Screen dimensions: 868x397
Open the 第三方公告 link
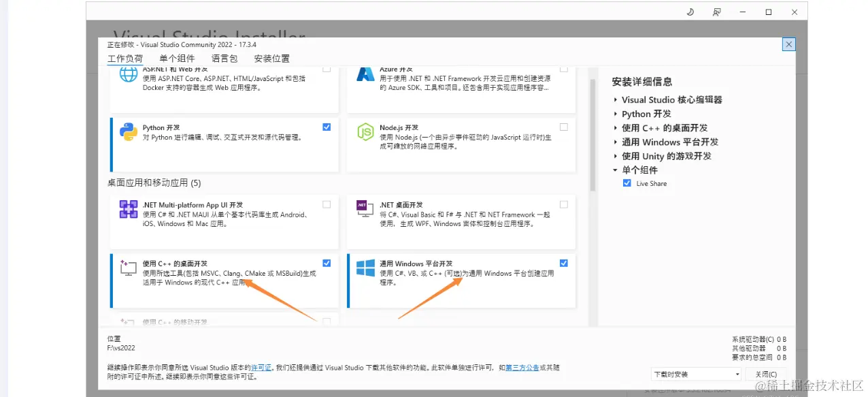pos(522,367)
